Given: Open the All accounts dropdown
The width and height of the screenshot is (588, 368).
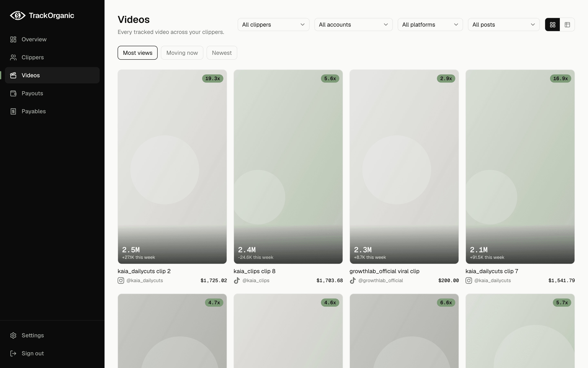Looking at the screenshot, I should pyautogui.click(x=353, y=25).
